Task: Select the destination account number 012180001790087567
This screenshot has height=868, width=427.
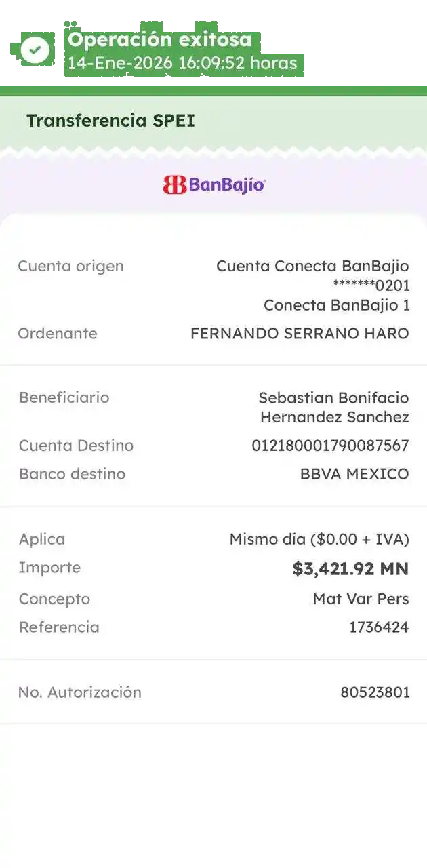Action: [330, 446]
